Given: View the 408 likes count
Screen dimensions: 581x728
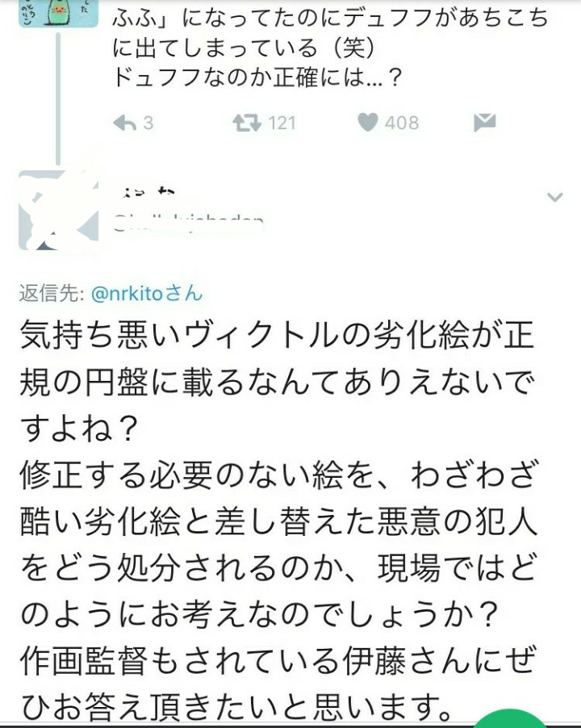Looking at the screenshot, I should [x=402, y=123].
